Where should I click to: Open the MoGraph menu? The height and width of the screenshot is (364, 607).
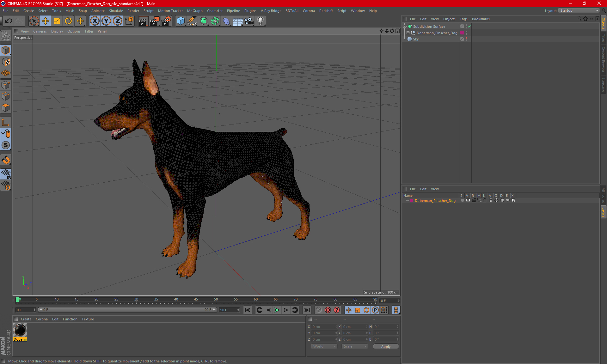(x=194, y=11)
